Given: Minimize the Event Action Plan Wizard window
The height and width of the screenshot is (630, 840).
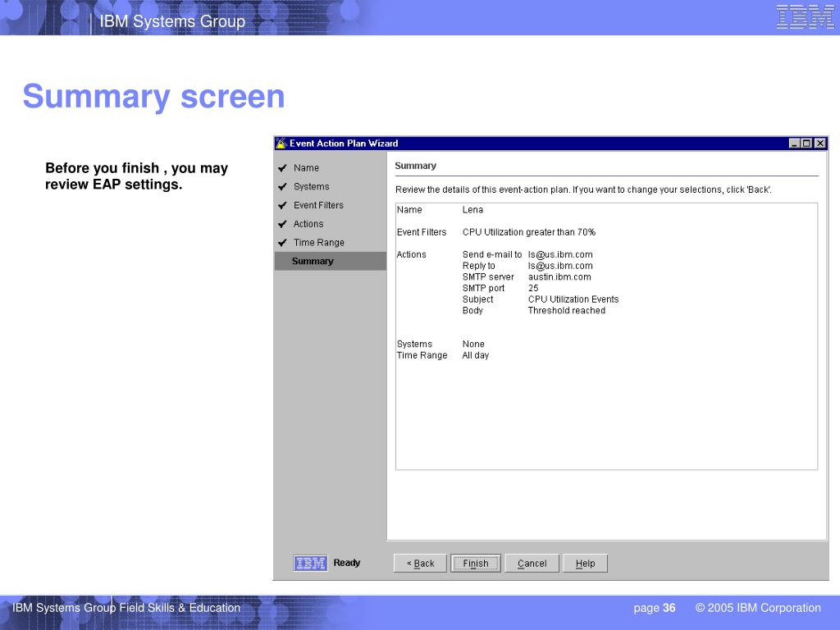Looking at the screenshot, I should pos(794,143).
